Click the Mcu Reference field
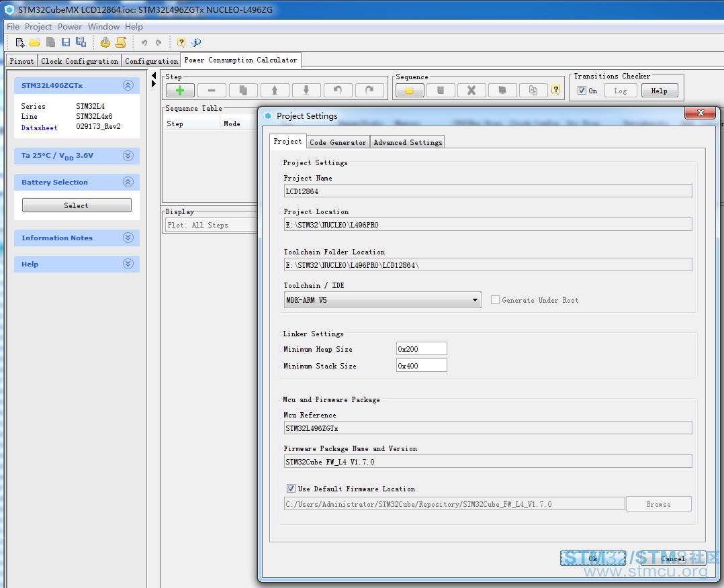The height and width of the screenshot is (588, 724). pyautogui.click(x=488, y=428)
